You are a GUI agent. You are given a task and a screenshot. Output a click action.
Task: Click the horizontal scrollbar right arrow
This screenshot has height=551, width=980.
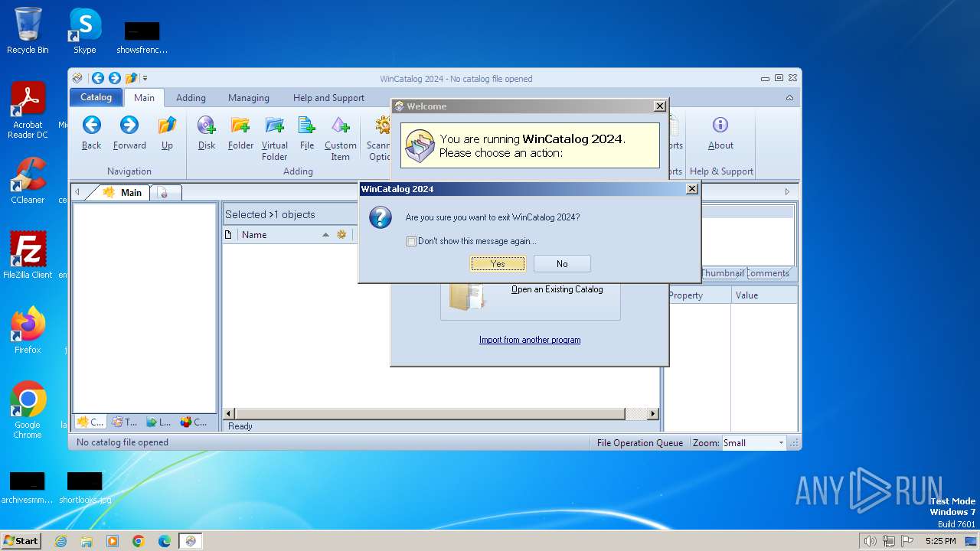click(652, 414)
